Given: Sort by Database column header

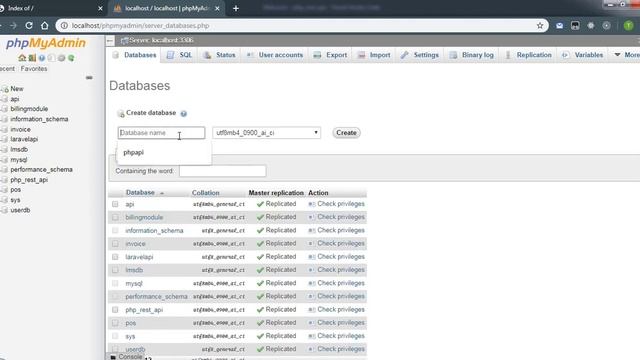Looking at the screenshot, I should pyautogui.click(x=140, y=193).
